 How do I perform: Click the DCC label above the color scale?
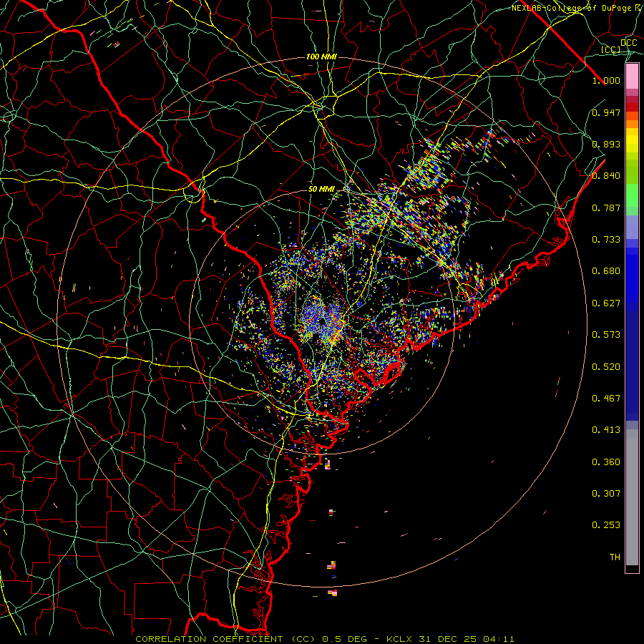(x=628, y=43)
